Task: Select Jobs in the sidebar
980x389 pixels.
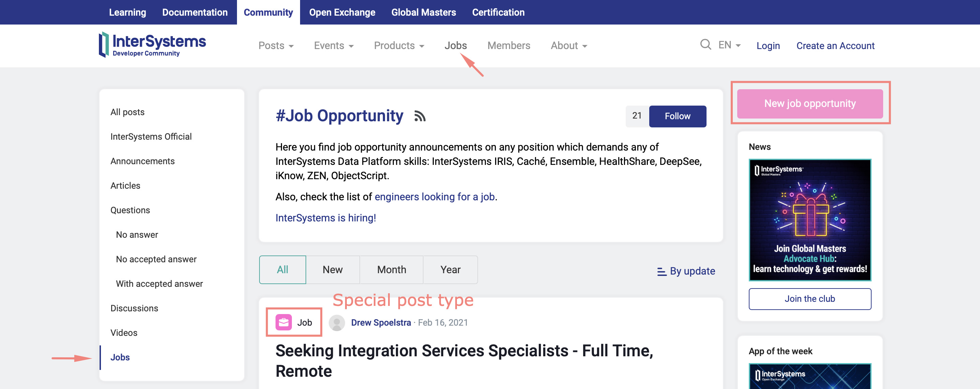Action: point(120,357)
